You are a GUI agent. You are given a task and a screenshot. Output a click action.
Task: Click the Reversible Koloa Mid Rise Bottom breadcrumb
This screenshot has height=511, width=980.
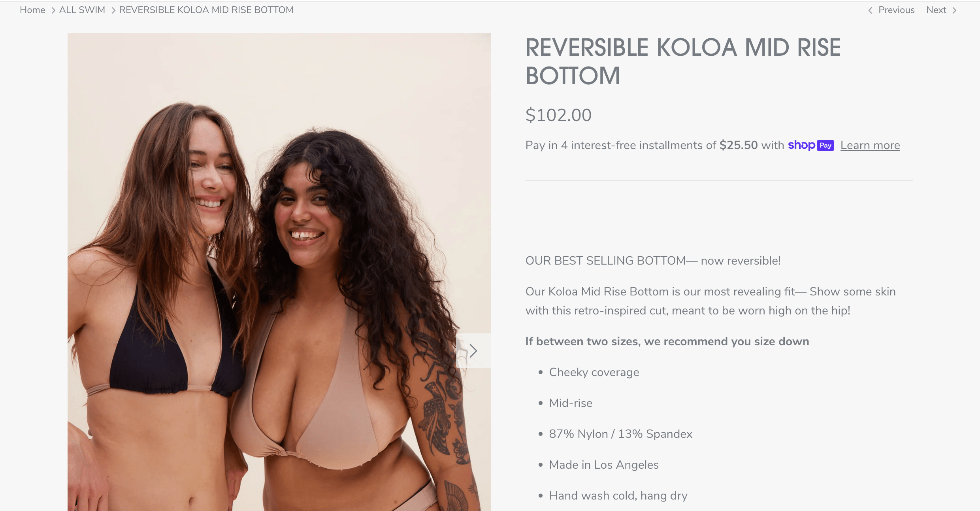206,10
